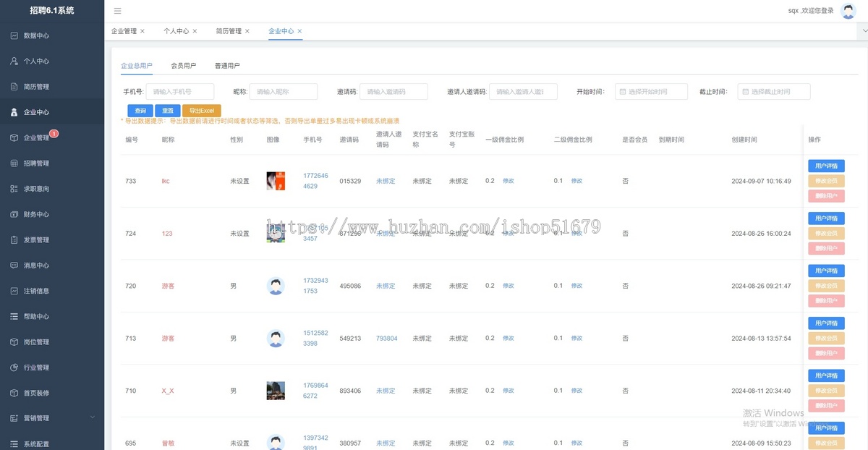Focus the 昵称 input field
Image resolution: width=868 pixels, height=450 pixels.
click(284, 92)
